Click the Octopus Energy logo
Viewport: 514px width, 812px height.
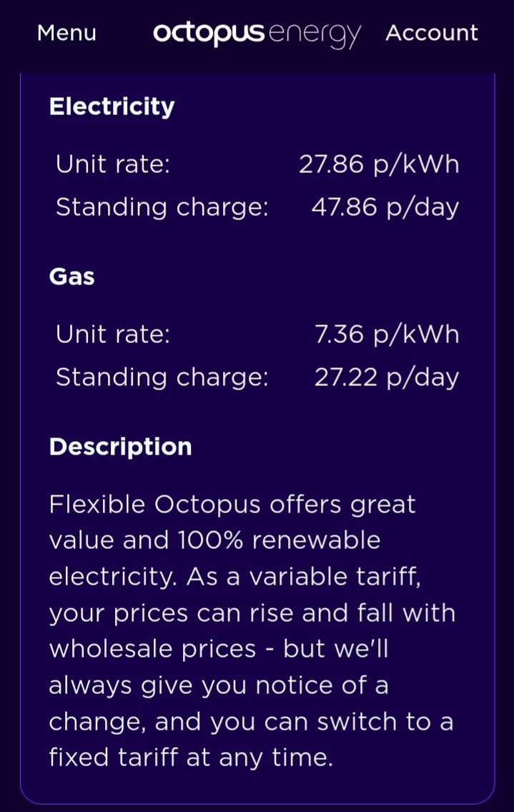[x=257, y=34]
